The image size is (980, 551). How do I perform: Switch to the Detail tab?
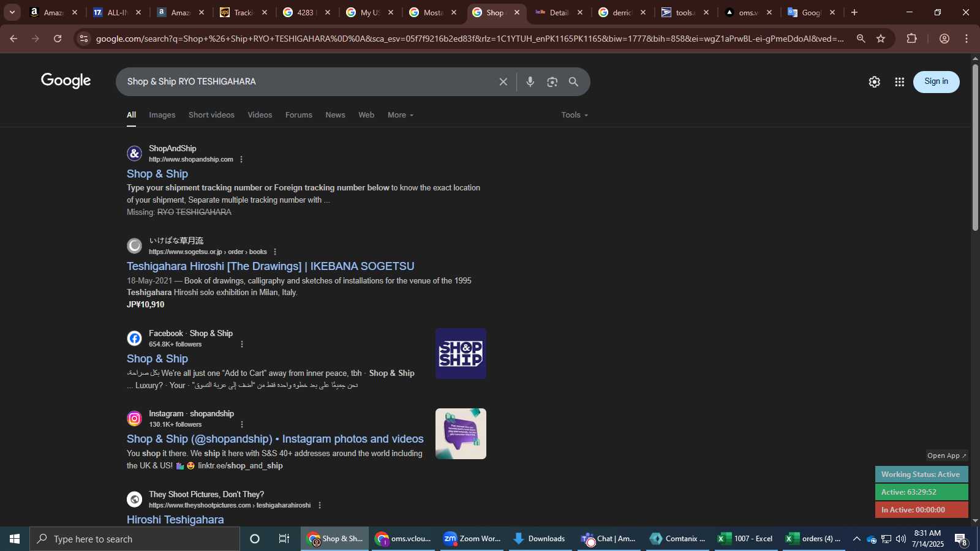click(x=559, y=12)
